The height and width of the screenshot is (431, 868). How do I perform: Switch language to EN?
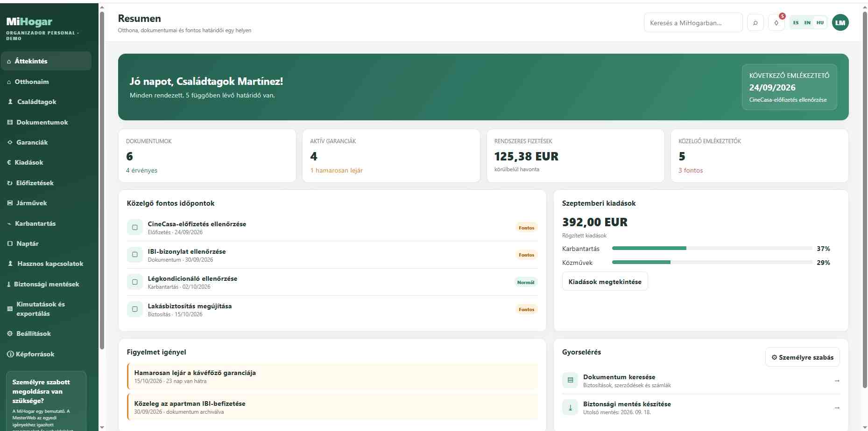[807, 22]
